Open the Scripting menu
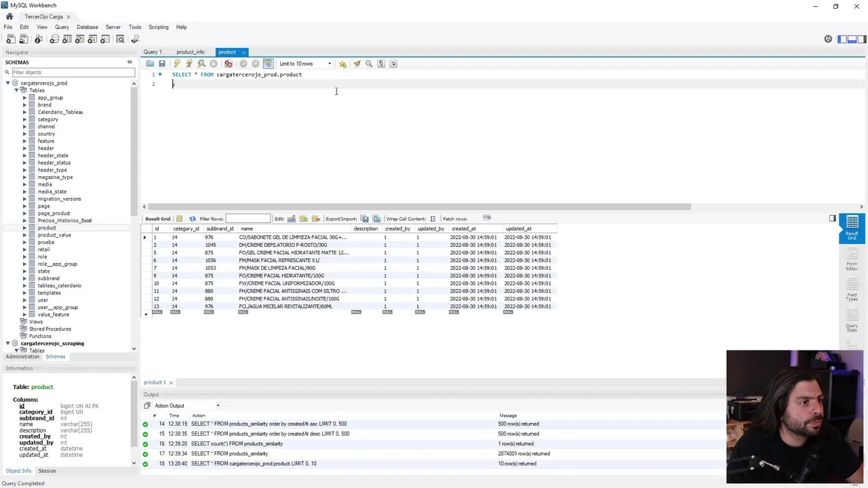The width and height of the screenshot is (868, 488). 159,27
